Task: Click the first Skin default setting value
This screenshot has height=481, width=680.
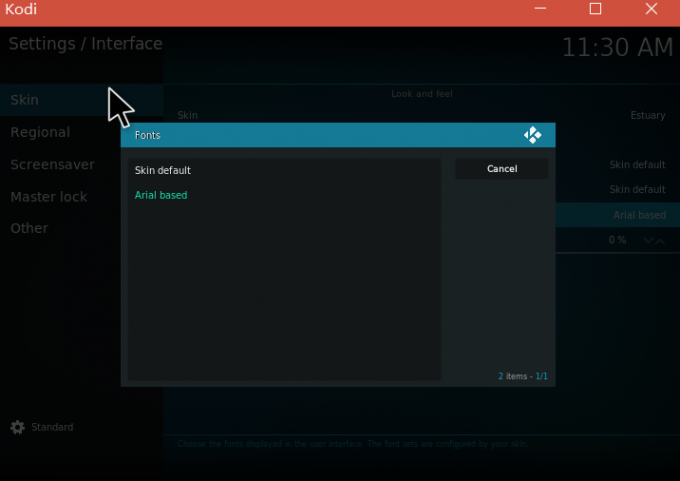Action: click(x=637, y=164)
